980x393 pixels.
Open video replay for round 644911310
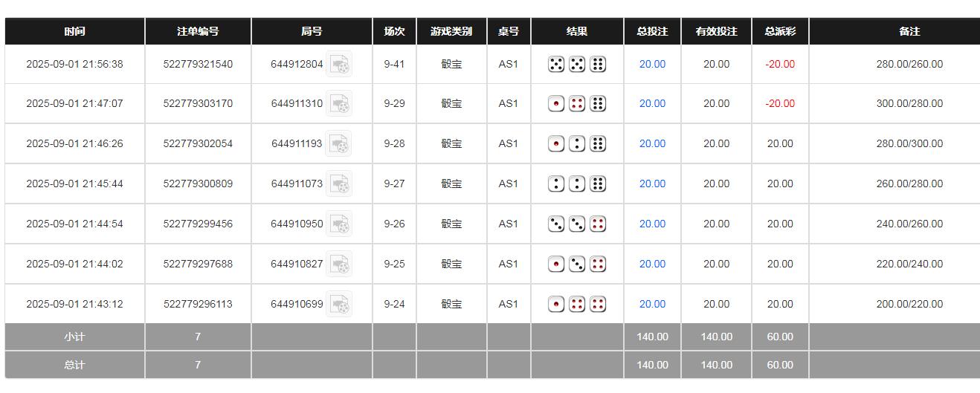tap(339, 104)
